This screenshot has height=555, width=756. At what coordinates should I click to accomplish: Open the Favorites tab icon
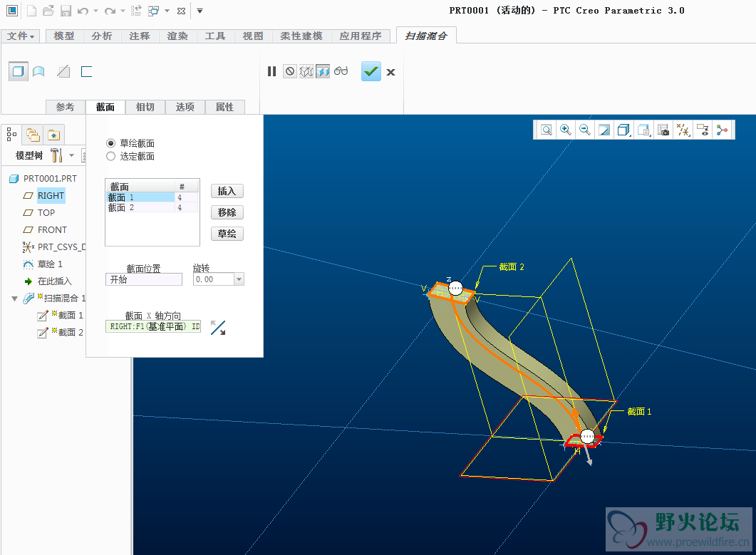(53, 135)
